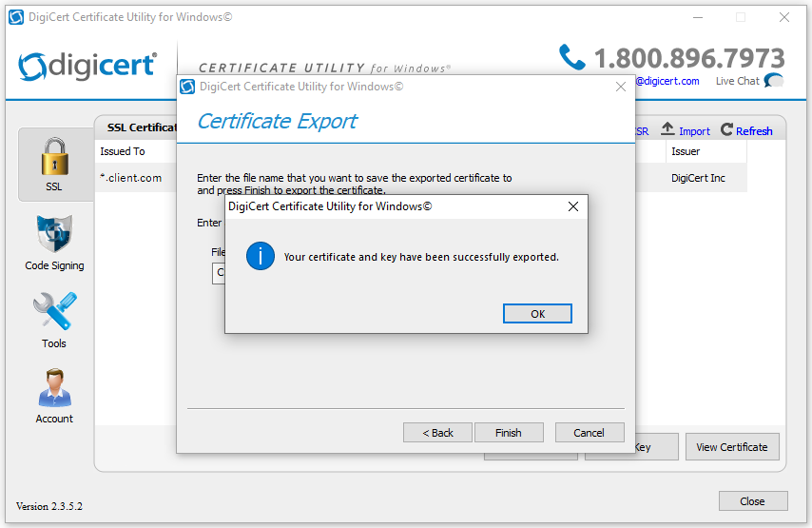Screen dimensions: 812x528
Task: Cancel the Certificate Export wizard
Action: point(590,433)
